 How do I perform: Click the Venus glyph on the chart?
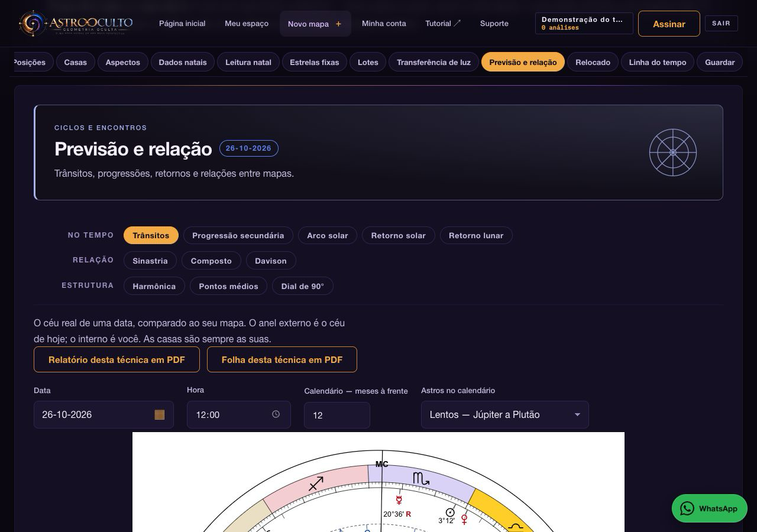tap(465, 520)
